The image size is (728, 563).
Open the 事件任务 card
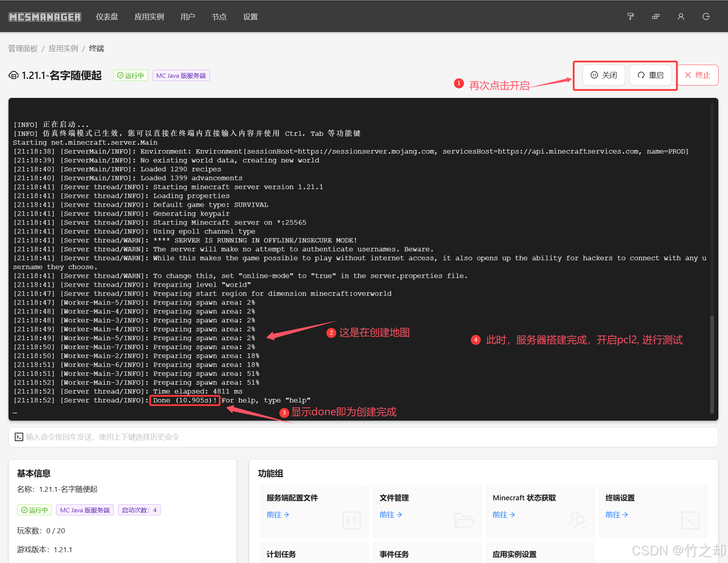coord(427,553)
